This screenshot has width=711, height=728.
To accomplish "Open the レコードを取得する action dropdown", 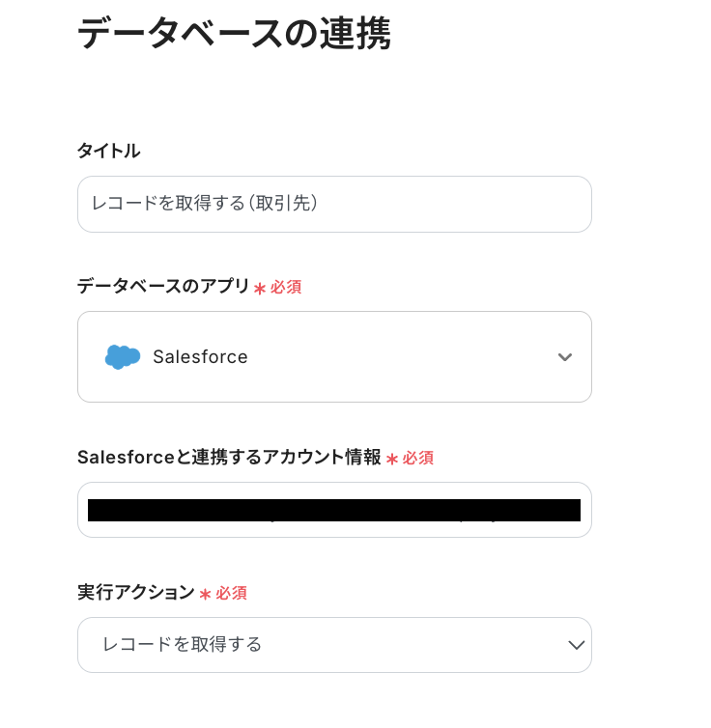I will click(334, 645).
